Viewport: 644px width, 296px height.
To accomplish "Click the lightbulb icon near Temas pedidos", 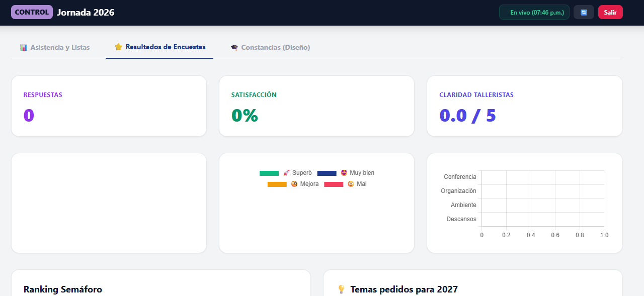I will pyautogui.click(x=341, y=289).
